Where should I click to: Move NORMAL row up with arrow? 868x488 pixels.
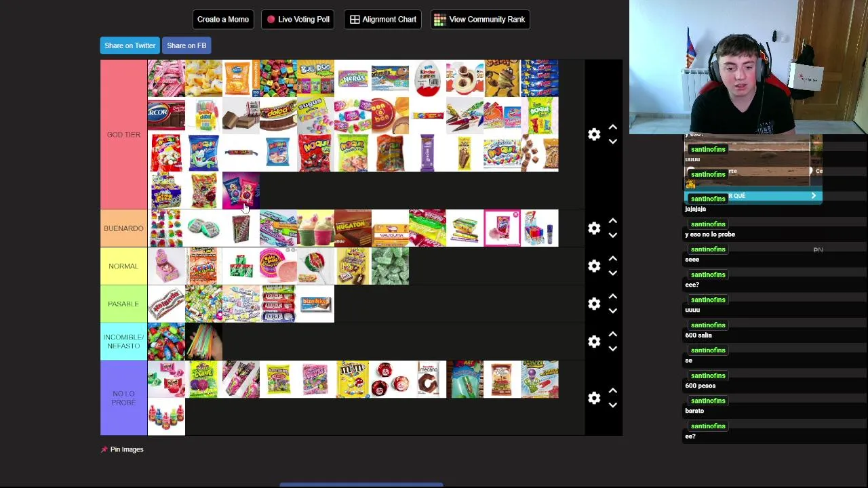pos(612,259)
